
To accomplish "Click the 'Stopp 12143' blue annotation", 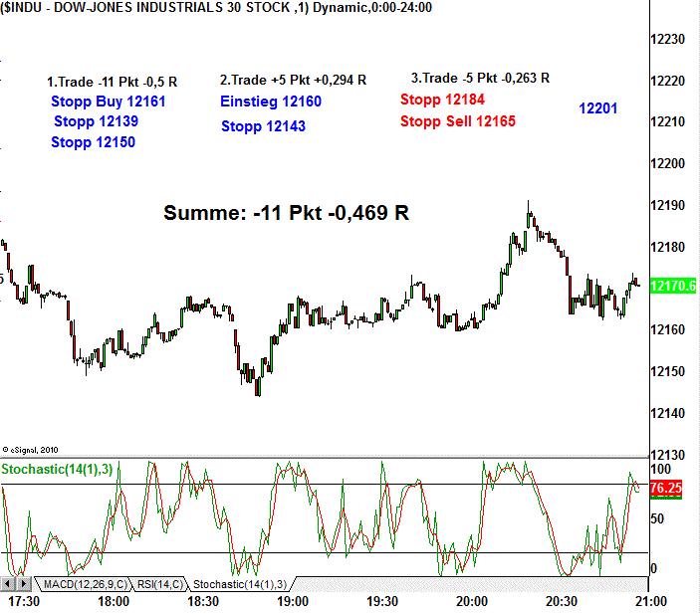I will coord(263,126).
